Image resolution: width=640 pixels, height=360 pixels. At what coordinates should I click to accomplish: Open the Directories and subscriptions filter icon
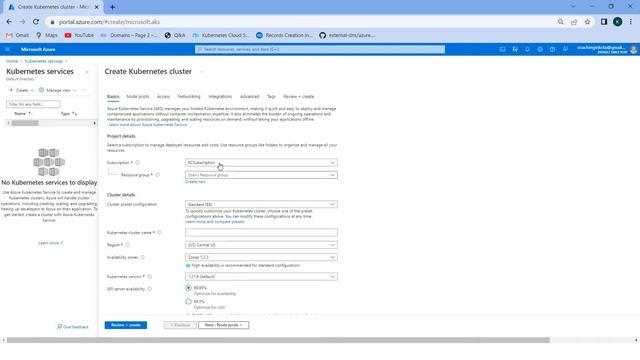tap(515, 49)
